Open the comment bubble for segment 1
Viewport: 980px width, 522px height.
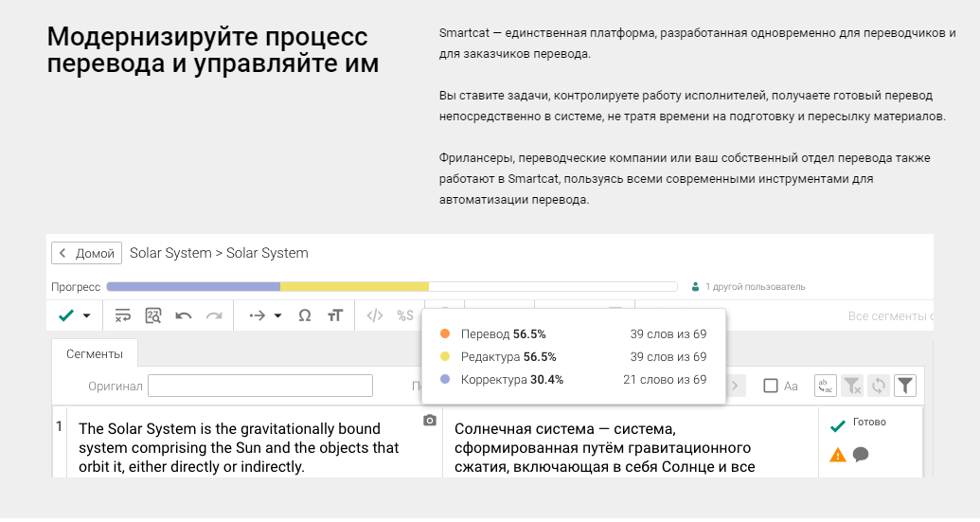pyautogui.click(x=861, y=455)
